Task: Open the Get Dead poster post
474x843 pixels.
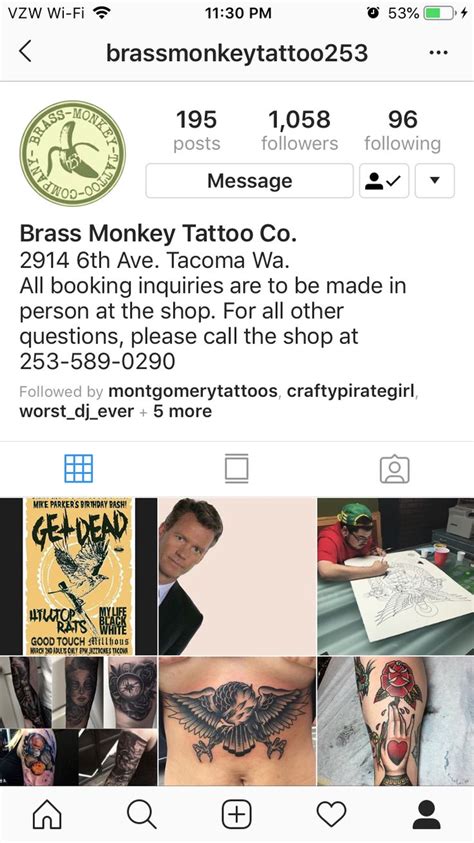Action: (x=78, y=576)
